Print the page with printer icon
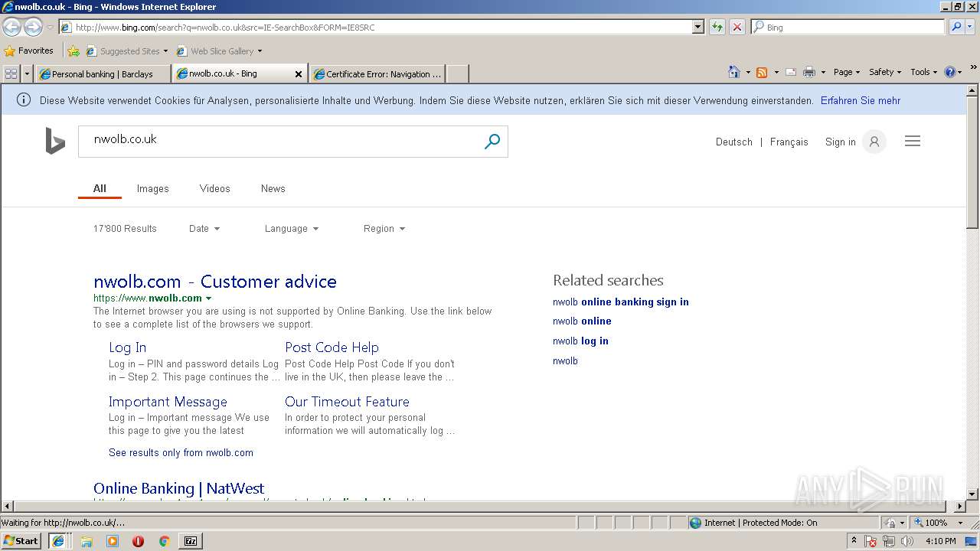 (809, 72)
